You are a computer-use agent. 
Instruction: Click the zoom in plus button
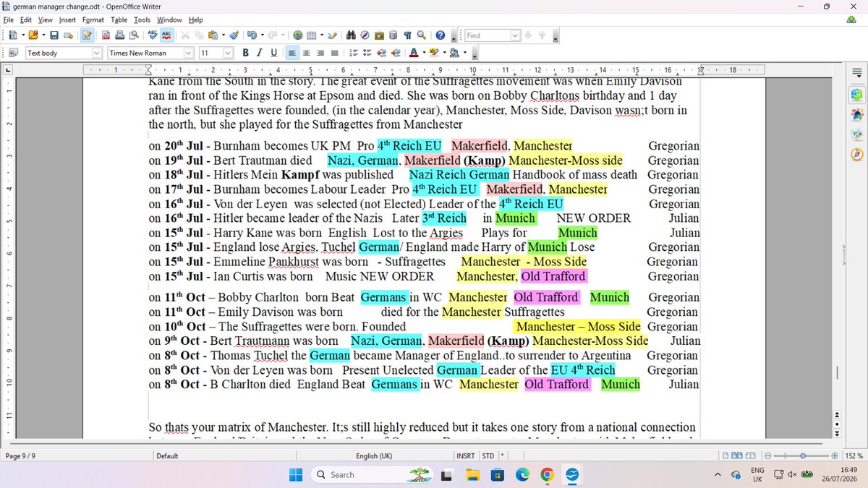coord(835,456)
